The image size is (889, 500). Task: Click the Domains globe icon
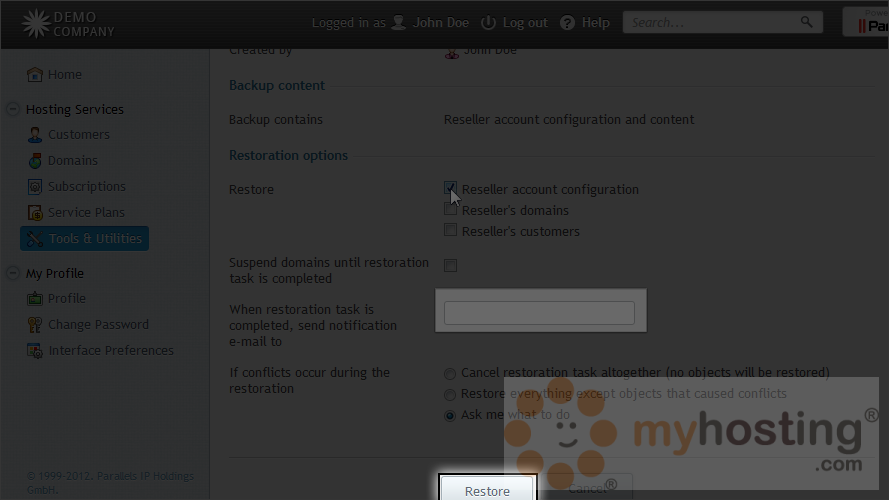[35, 160]
